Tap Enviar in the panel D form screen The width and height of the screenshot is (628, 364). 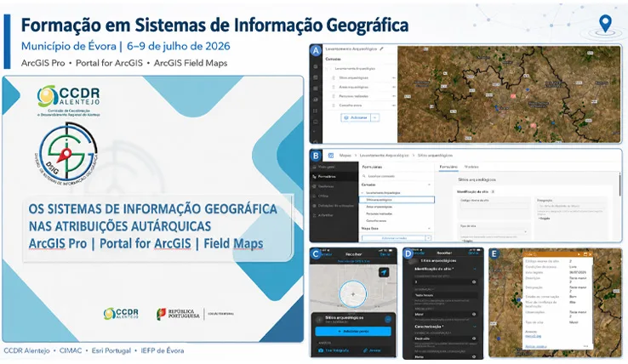pos(473,253)
